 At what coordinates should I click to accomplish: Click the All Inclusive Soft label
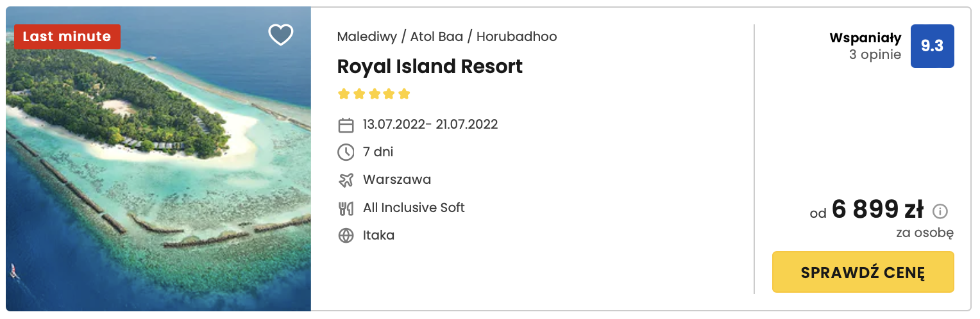414,208
